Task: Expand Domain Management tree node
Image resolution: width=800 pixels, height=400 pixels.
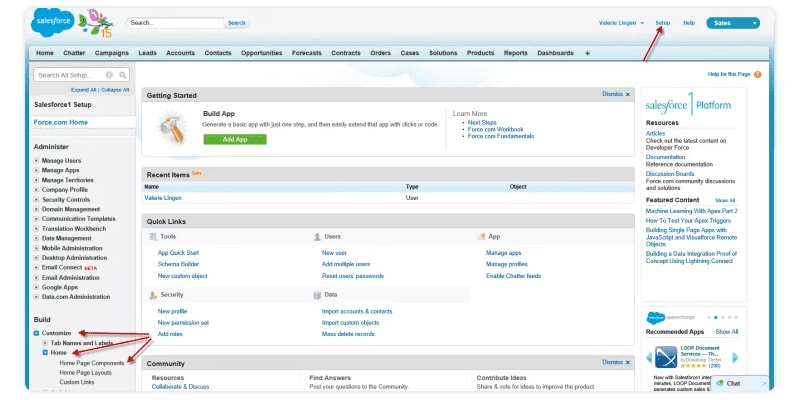Action: [x=36, y=209]
